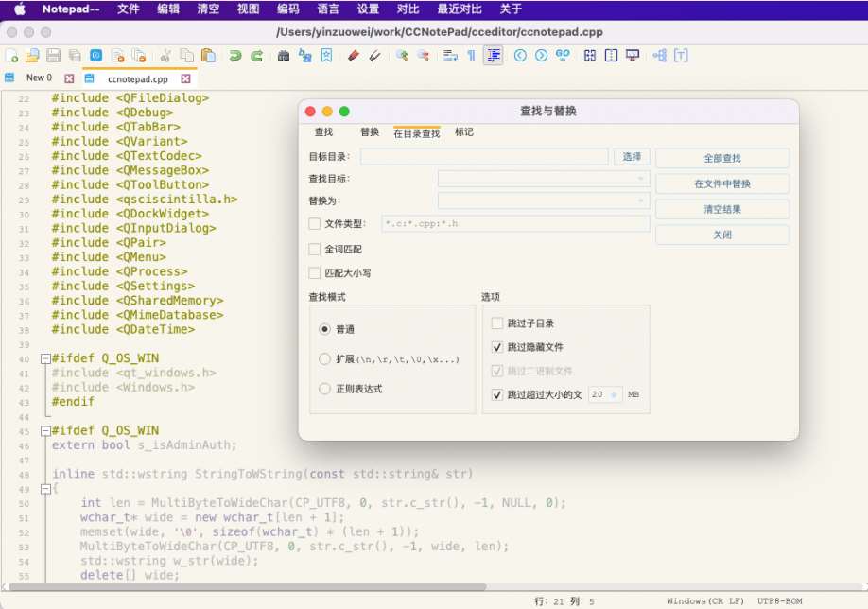The height and width of the screenshot is (609, 868).
Task: Click the 在文件中替换 button
Action: pyautogui.click(x=721, y=183)
